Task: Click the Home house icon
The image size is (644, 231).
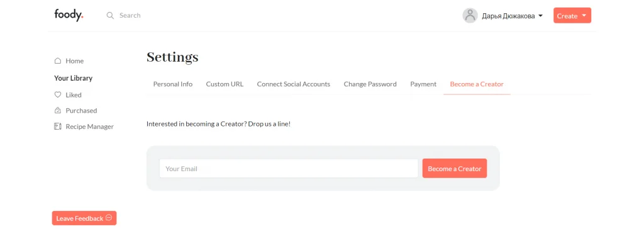Action: pyautogui.click(x=58, y=61)
